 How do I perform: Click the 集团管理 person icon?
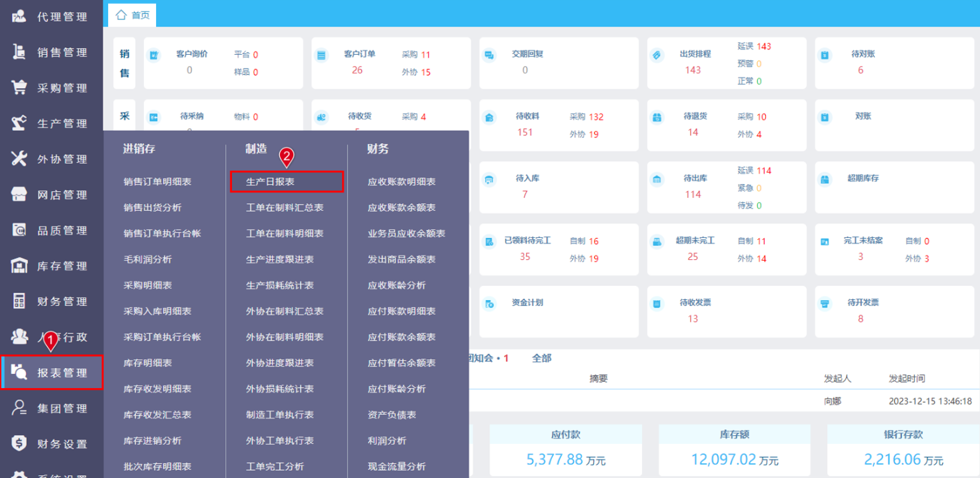coord(19,408)
